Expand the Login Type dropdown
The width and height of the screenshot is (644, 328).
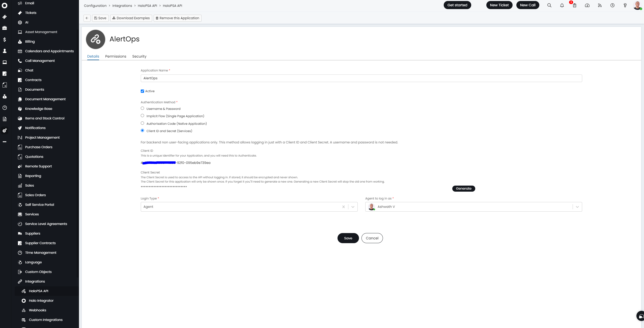point(353,207)
